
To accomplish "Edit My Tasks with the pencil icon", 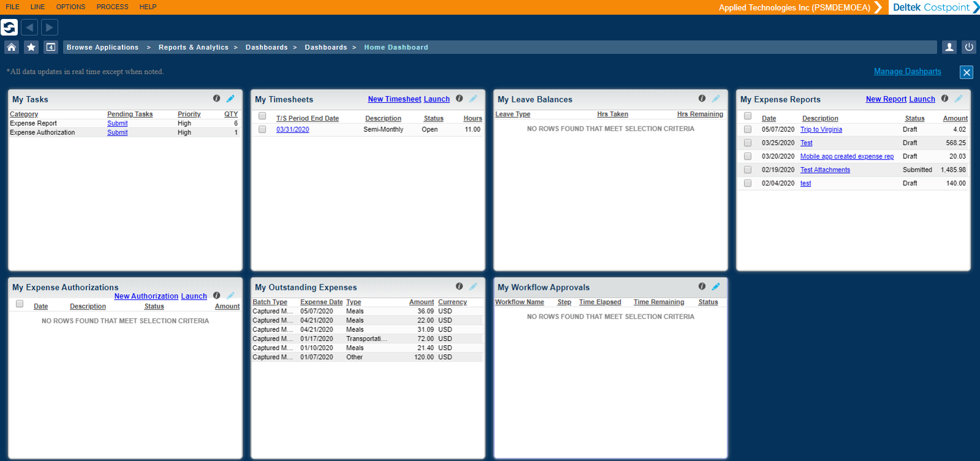I will [230, 99].
